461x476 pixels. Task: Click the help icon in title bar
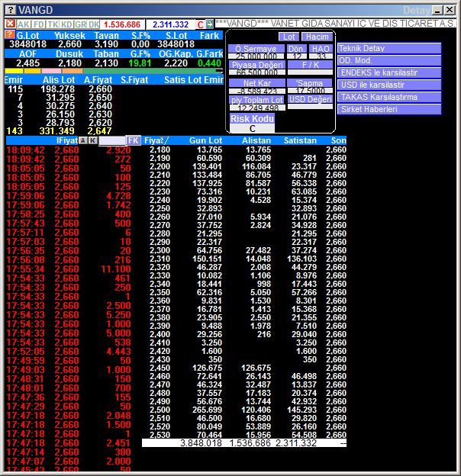10,10
